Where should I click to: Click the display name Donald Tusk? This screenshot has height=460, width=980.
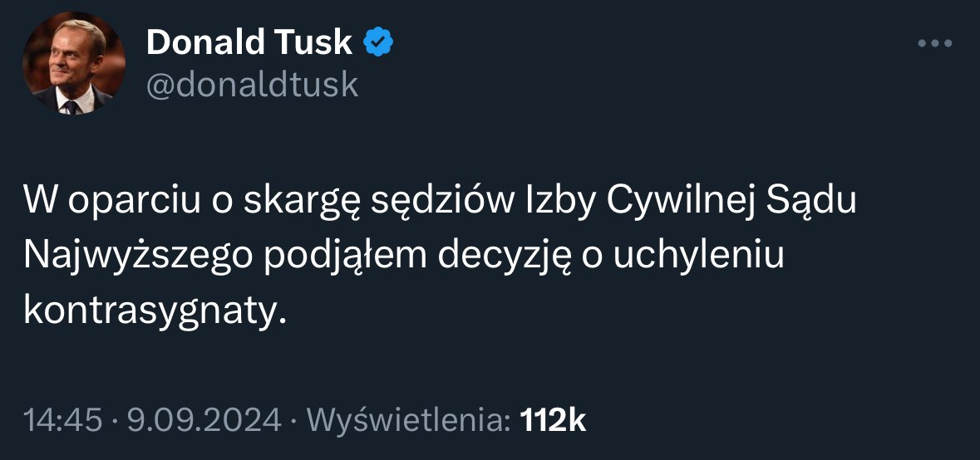click(249, 42)
